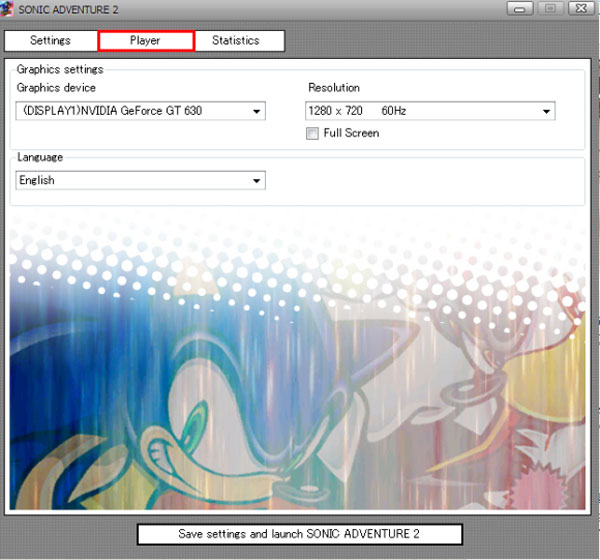This screenshot has width=600, height=560.
Task: Click the 'Resolution' label
Action: point(334,88)
